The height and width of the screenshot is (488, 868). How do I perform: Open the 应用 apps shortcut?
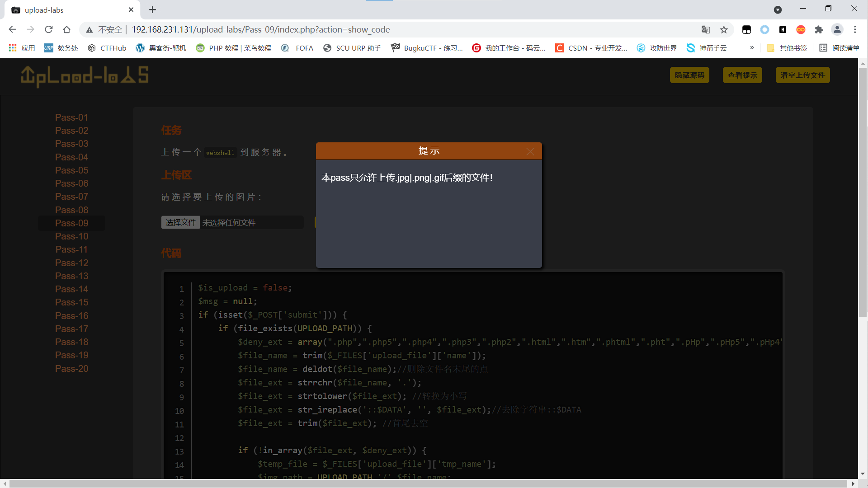(x=22, y=48)
